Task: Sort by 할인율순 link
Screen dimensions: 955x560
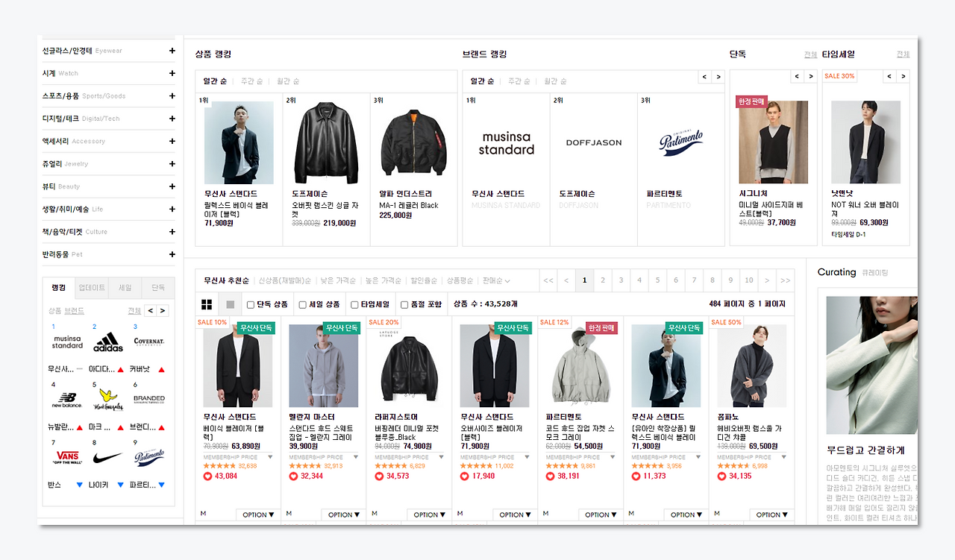Action: [424, 281]
